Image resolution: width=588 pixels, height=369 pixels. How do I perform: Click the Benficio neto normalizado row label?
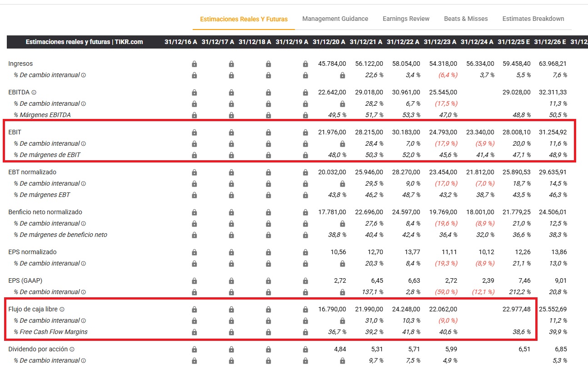click(x=45, y=212)
